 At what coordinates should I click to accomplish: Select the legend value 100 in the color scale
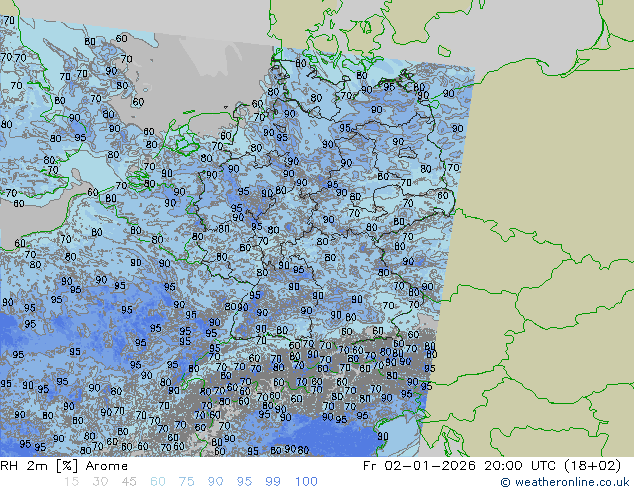tap(306, 482)
